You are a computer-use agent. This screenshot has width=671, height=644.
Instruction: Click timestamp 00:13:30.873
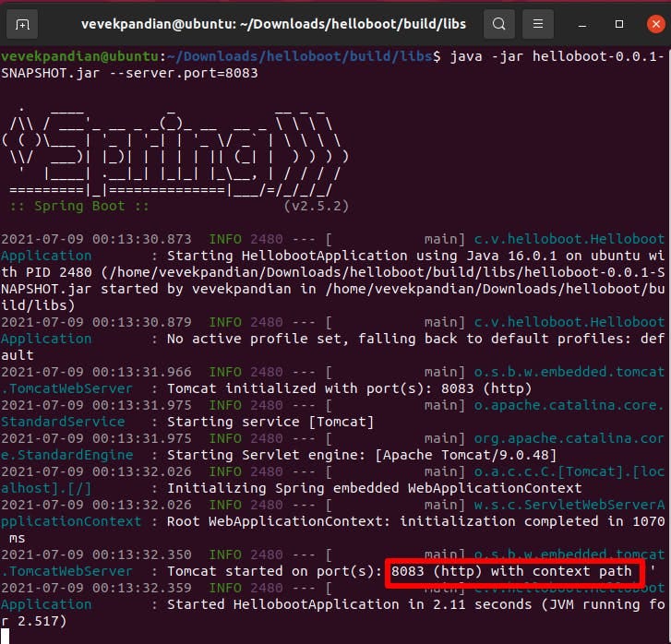pos(141,239)
